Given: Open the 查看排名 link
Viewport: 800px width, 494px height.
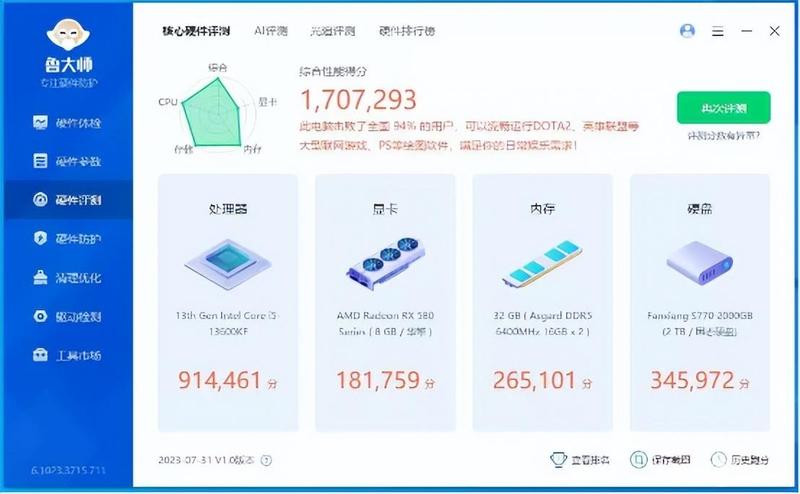Looking at the screenshot, I should click(x=590, y=460).
